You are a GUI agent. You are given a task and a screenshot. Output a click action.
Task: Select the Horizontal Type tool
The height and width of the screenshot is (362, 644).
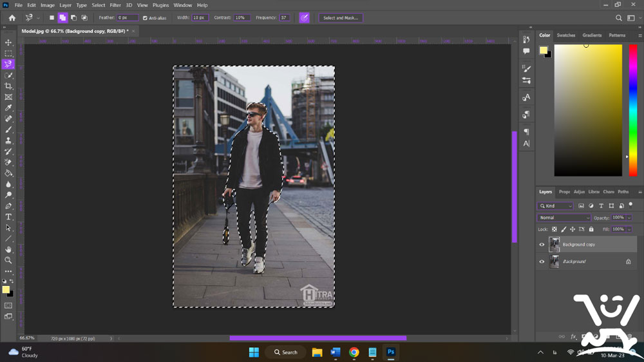click(x=8, y=216)
